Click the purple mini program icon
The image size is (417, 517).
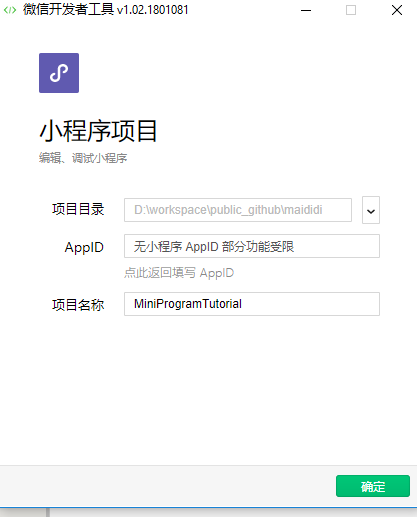point(59,73)
